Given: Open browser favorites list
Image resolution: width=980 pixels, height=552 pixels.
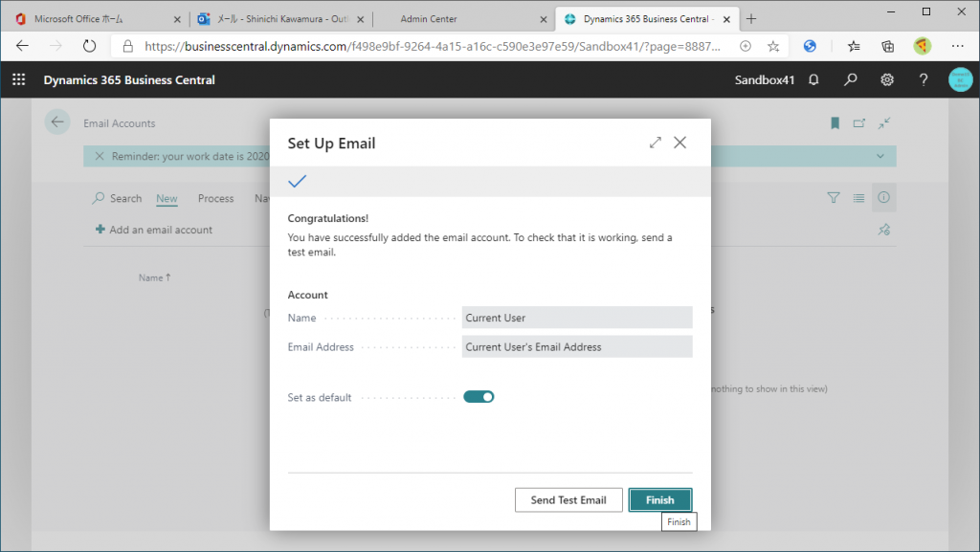Looking at the screenshot, I should (x=854, y=46).
